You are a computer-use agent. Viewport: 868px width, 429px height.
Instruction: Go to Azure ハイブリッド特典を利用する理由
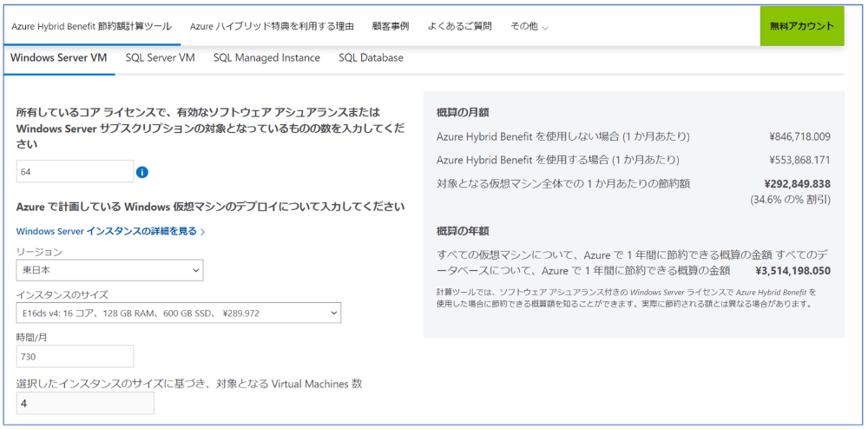pos(272,26)
